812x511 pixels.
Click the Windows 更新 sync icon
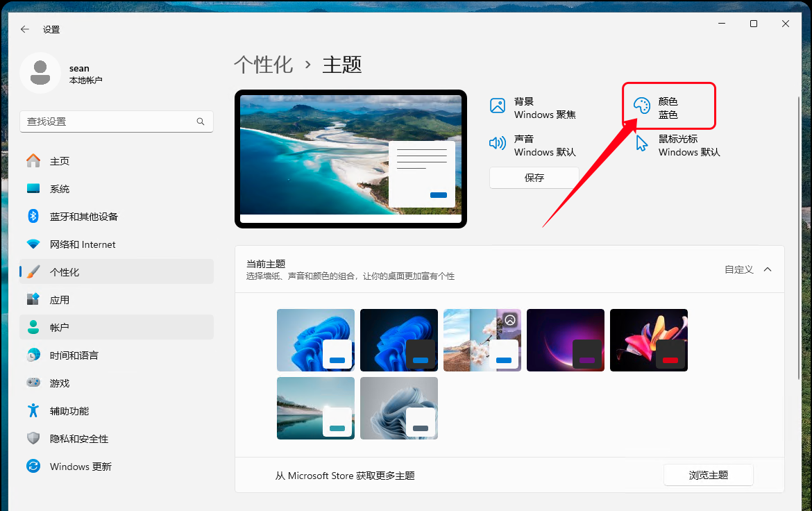pyautogui.click(x=33, y=466)
